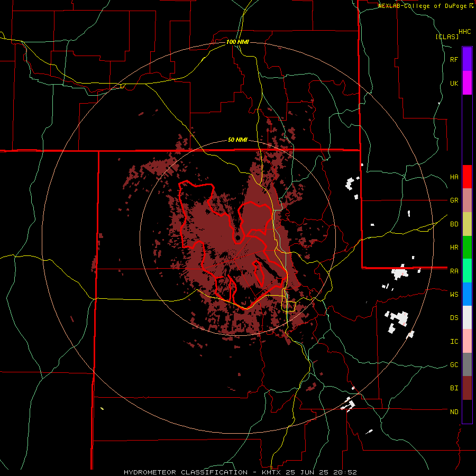This screenshot has width=476, height=476.
Task: Click the WS blue legend swatch
Action: pos(467,294)
